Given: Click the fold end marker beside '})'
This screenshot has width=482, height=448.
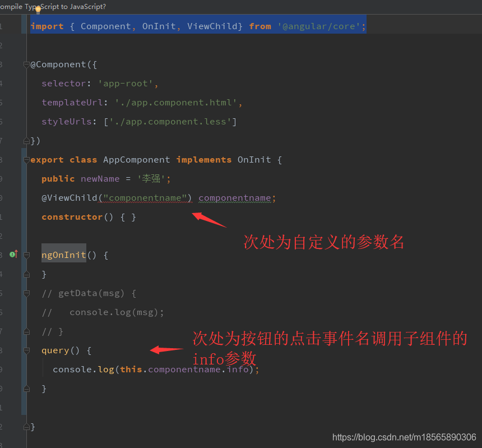Looking at the screenshot, I should coord(27,141).
